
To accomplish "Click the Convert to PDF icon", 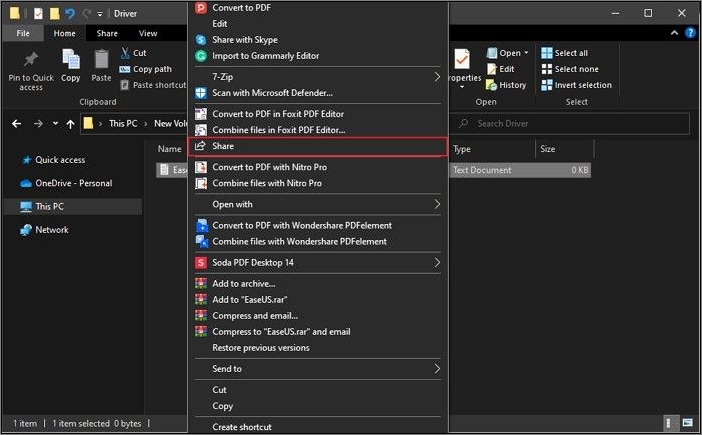I will pos(201,8).
